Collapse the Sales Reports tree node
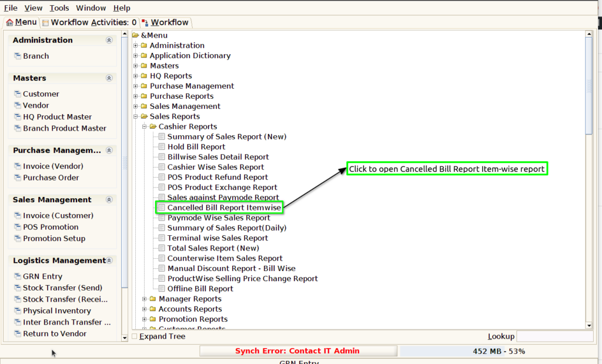 pos(136,116)
